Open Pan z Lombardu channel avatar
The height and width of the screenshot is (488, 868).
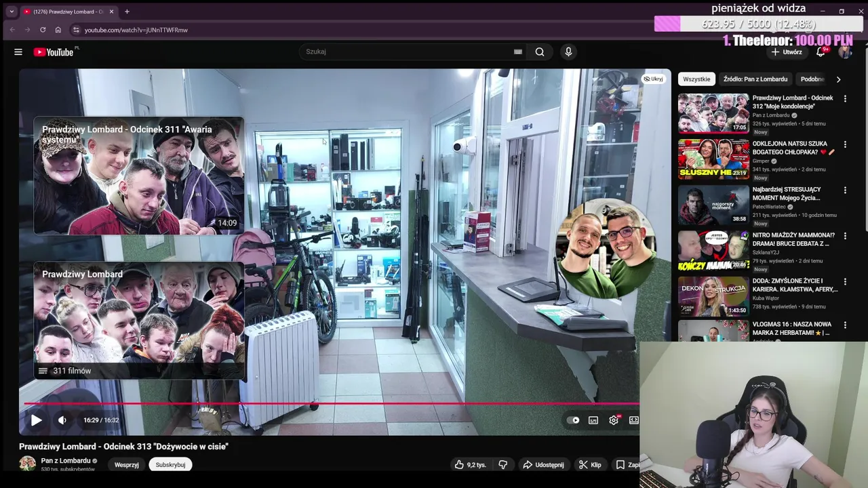click(x=27, y=464)
